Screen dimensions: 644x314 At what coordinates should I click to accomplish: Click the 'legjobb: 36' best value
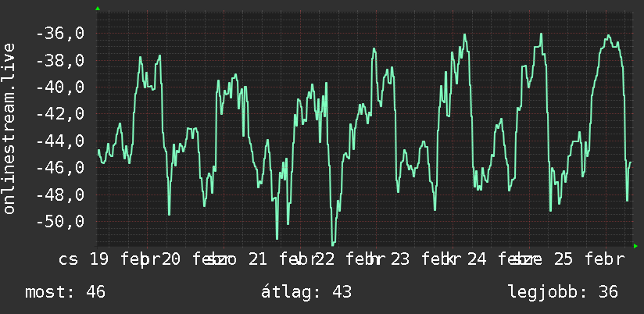coord(563,292)
